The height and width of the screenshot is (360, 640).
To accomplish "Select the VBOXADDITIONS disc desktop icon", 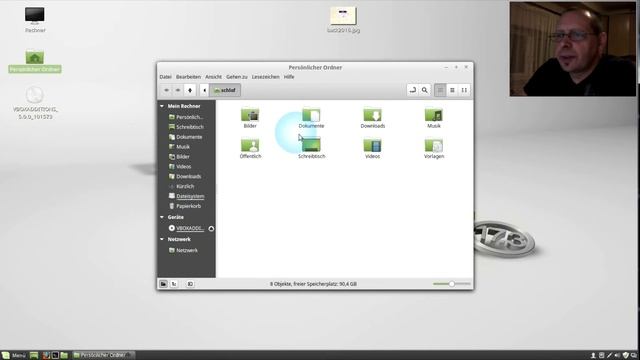I will pos(35,103).
